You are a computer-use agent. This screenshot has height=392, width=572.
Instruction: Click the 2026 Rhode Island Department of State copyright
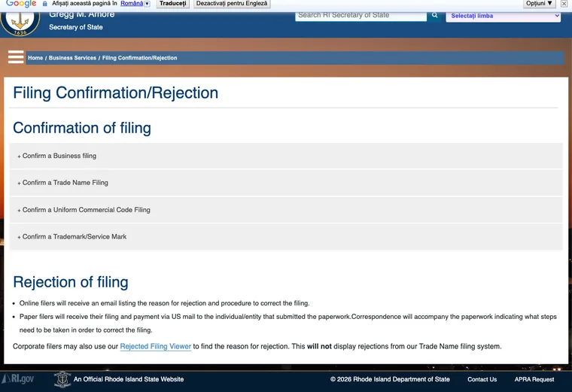[x=390, y=379]
